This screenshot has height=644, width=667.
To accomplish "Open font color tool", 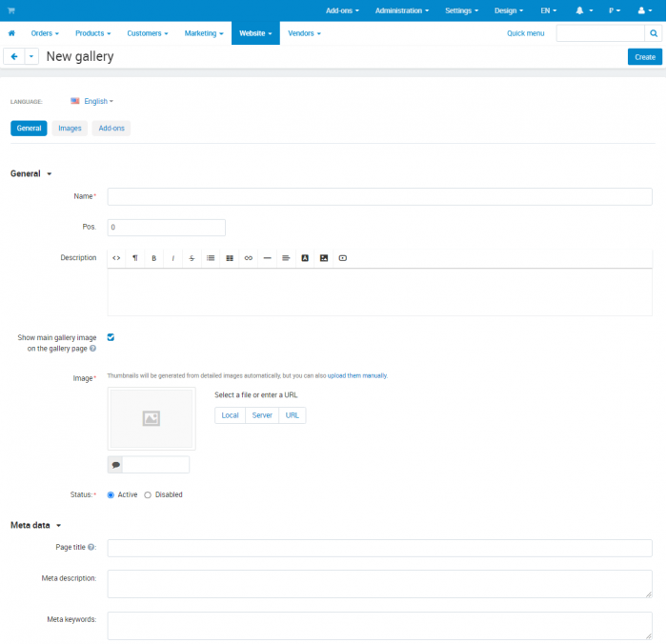I will (x=305, y=258).
